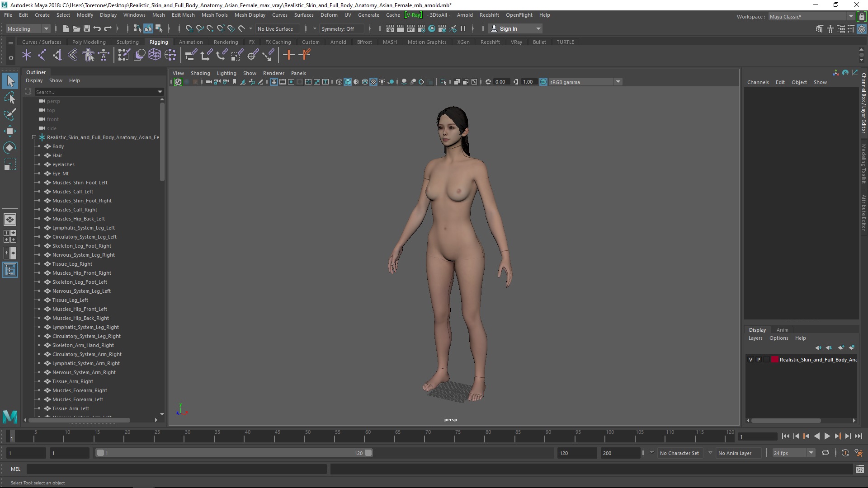
Task: Open the Script Editor icon
Action: pos(859,469)
